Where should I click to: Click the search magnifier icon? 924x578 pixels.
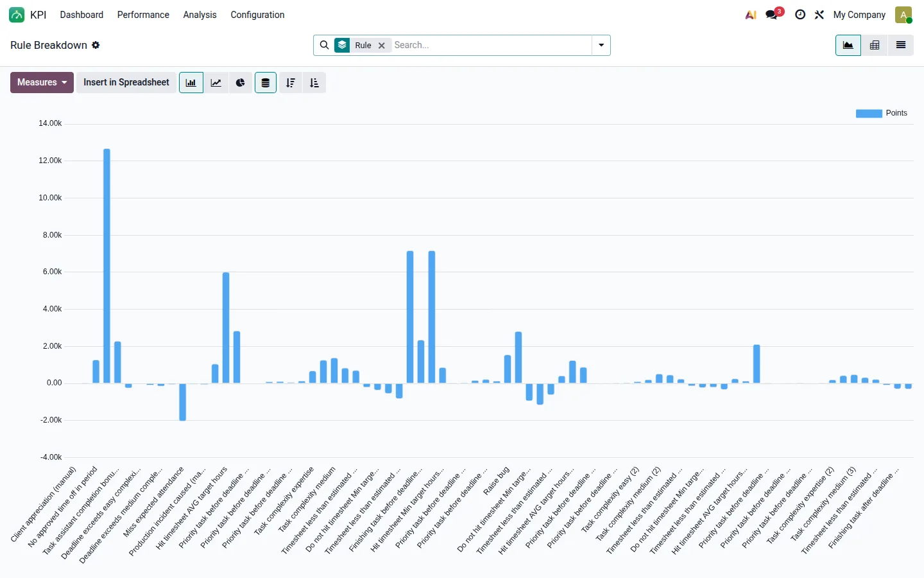coord(324,45)
